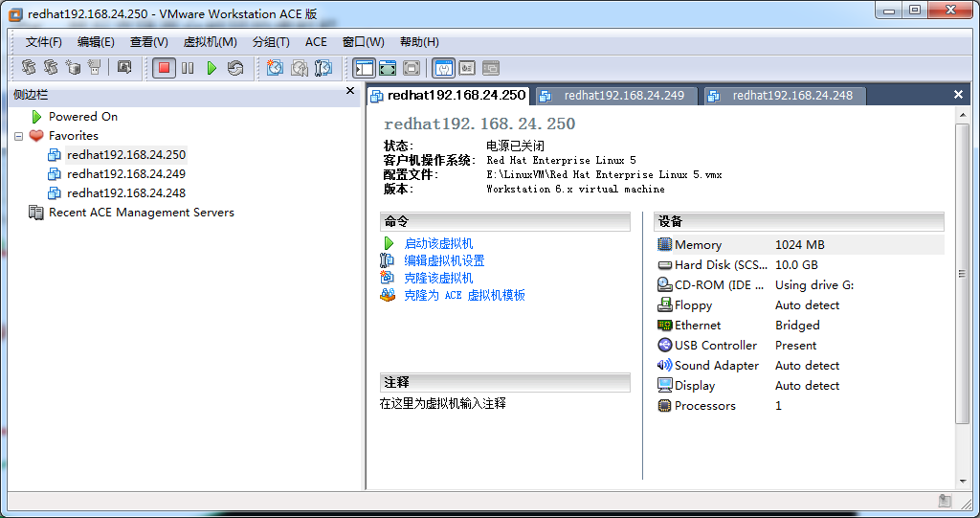
Task: Close the current VM tab with X
Action: tap(958, 95)
